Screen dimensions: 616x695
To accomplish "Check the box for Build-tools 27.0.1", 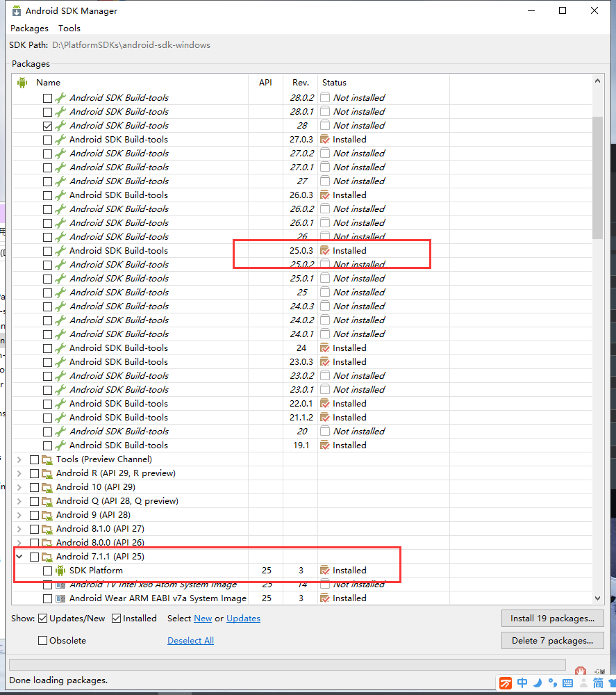I will (47, 167).
